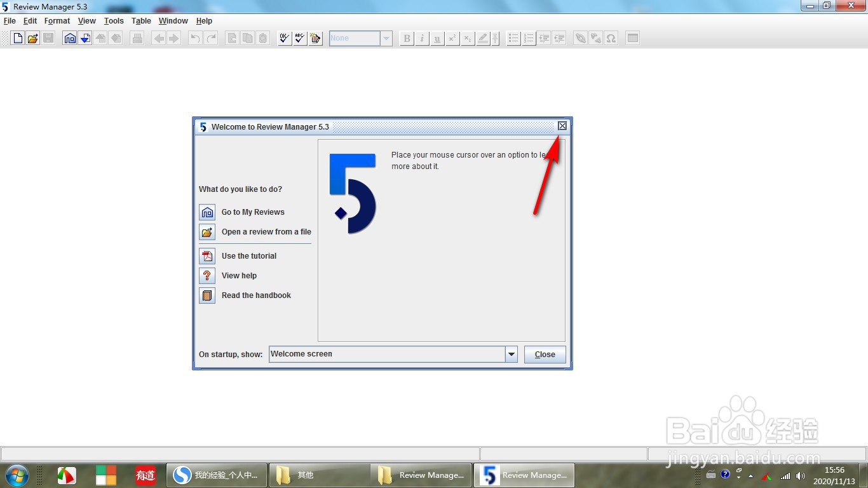This screenshot has width=868, height=488.
Task: Toggle Underline formatting button
Action: 437,38
